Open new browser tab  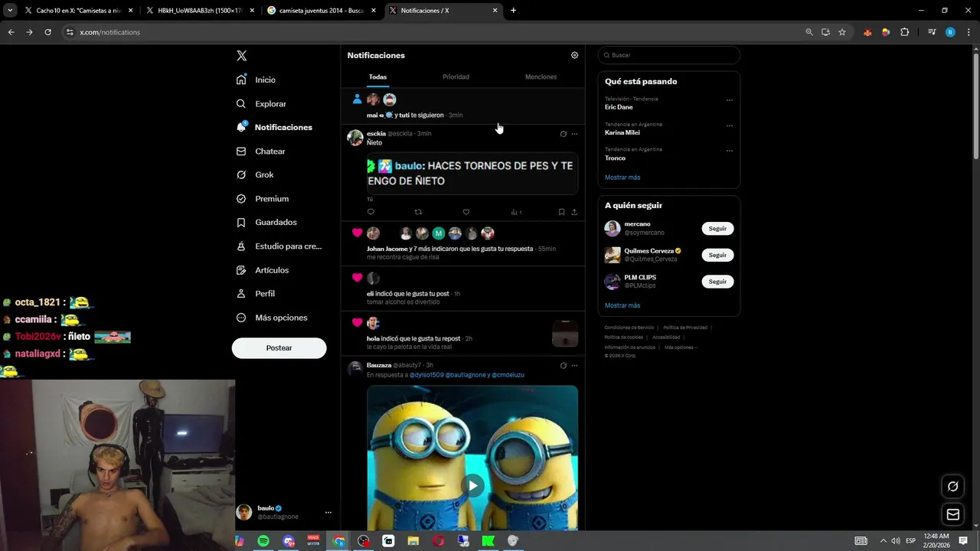pos(513,11)
